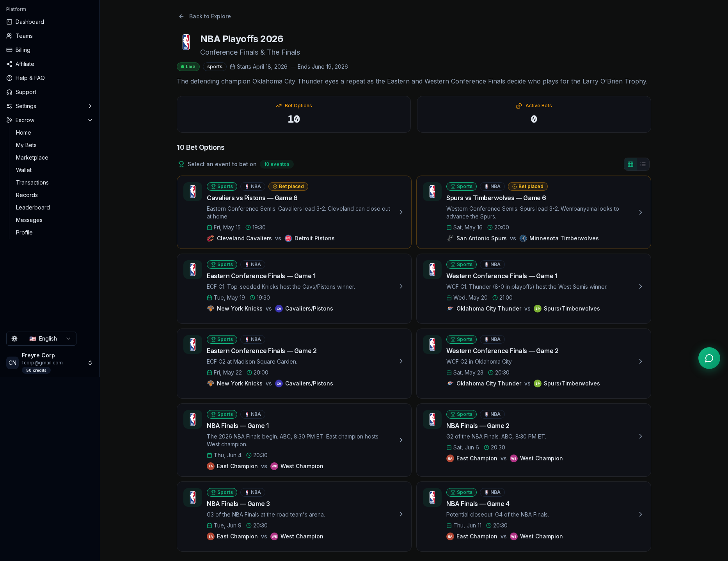Open the Profile page

pos(24,233)
